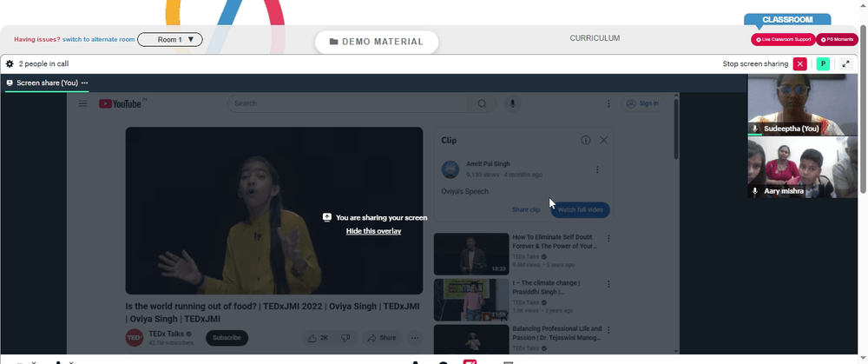Select the CLASSROOM tab
This screenshot has width=868, height=364.
click(787, 19)
